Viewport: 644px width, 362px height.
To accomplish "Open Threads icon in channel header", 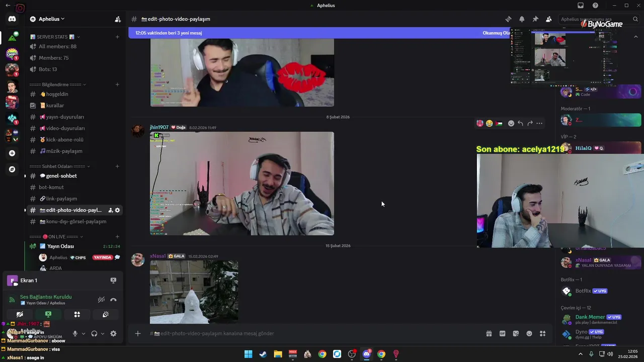I will pyautogui.click(x=508, y=19).
